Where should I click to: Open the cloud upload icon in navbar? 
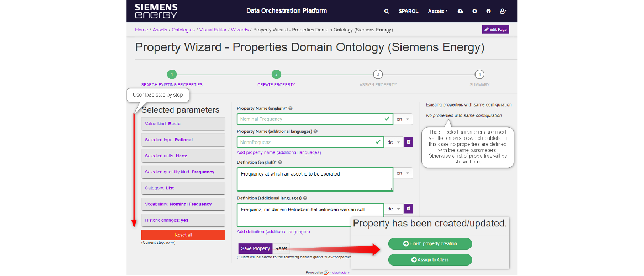(x=461, y=11)
